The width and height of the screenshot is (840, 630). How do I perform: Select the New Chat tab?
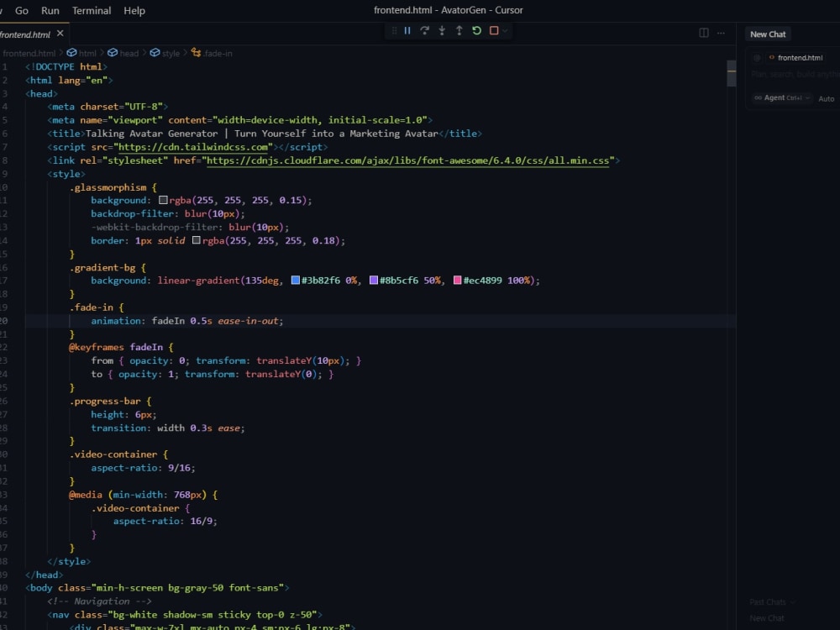pos(768,34)
